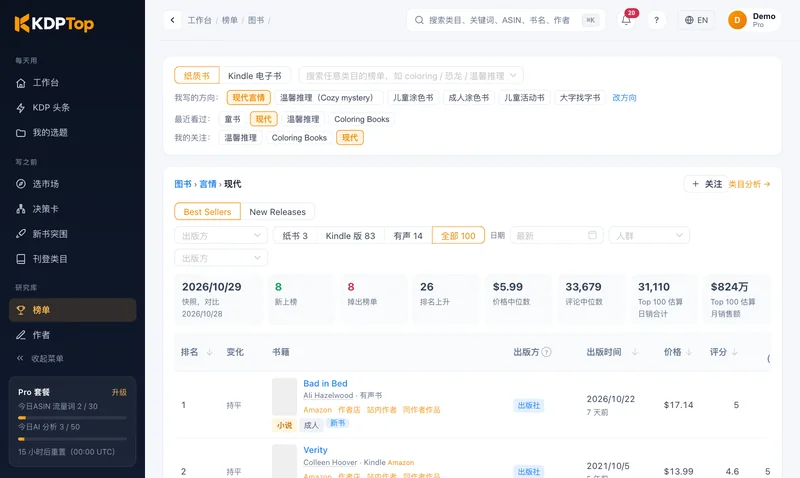
Task: Go to 榜单 breadcrumb in header
Action: tap(230, 20)
